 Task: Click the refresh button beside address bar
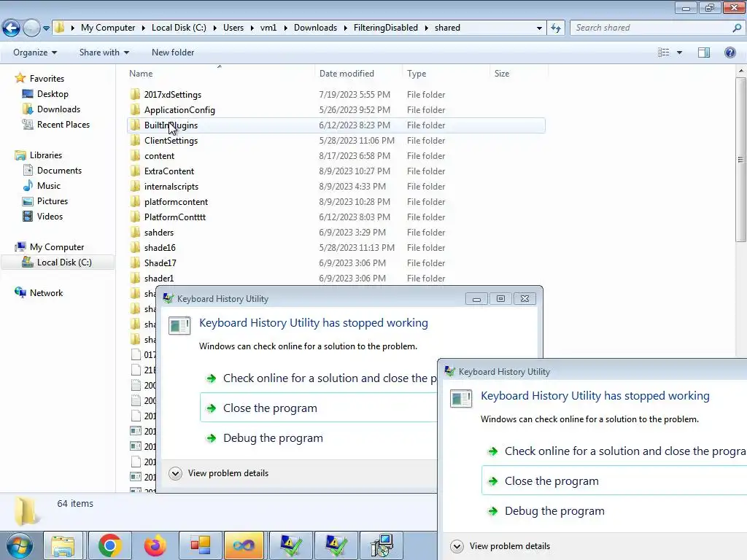(555, 28)
